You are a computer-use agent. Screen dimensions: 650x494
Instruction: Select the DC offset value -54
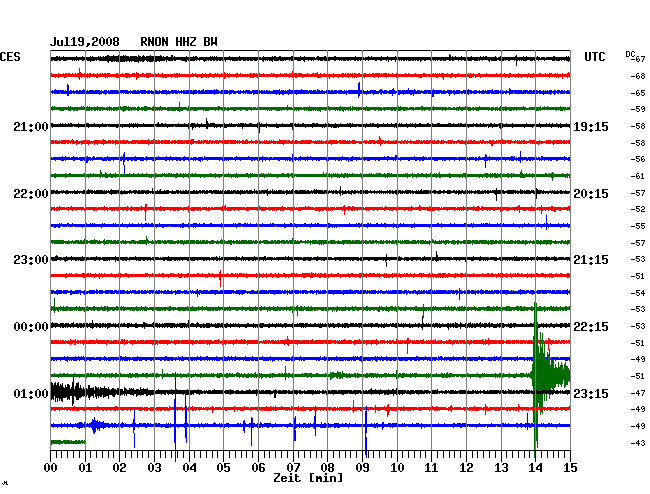click(638, 293)
